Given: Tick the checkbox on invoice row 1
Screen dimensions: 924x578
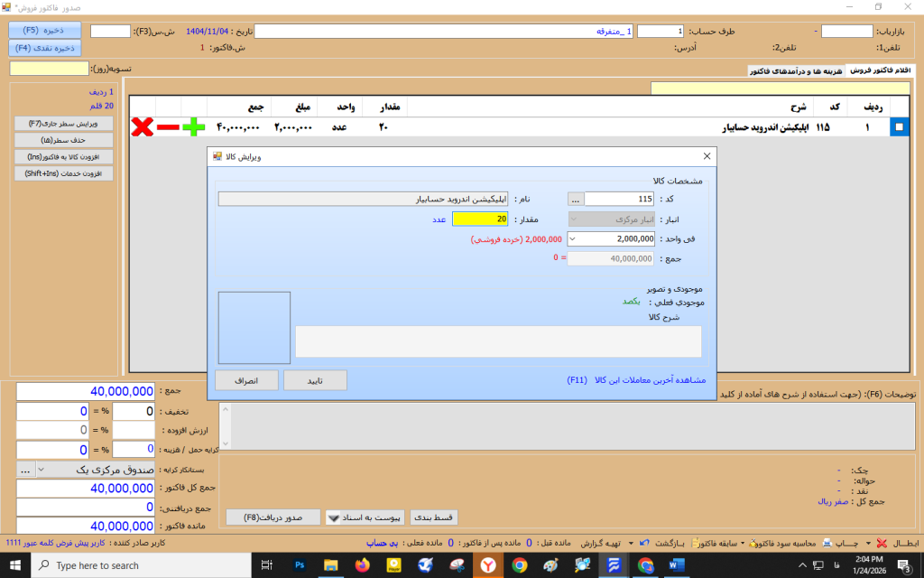Looking at the screenshot, I should coord(899,128).
